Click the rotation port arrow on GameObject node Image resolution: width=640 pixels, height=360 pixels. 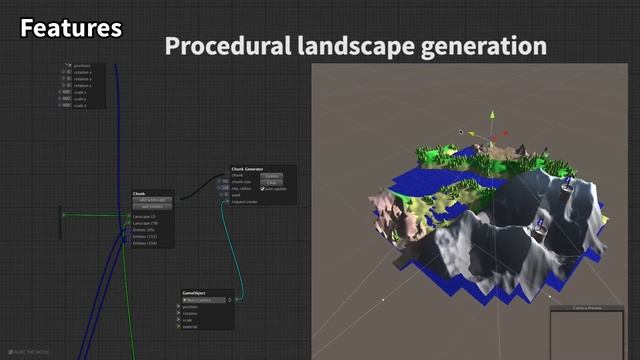pos(178,313)
